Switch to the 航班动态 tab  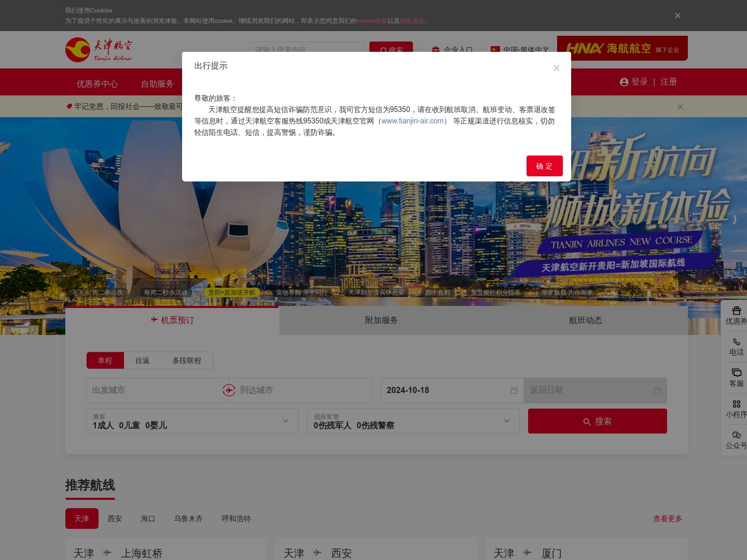[585, 320]
